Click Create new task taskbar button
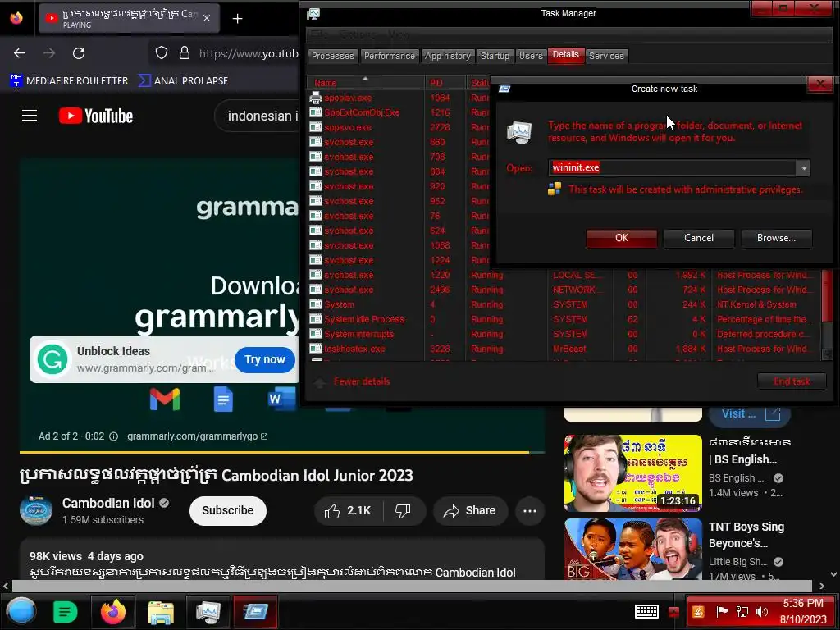Viewport: 840px width, 630px height. (256, 612)
